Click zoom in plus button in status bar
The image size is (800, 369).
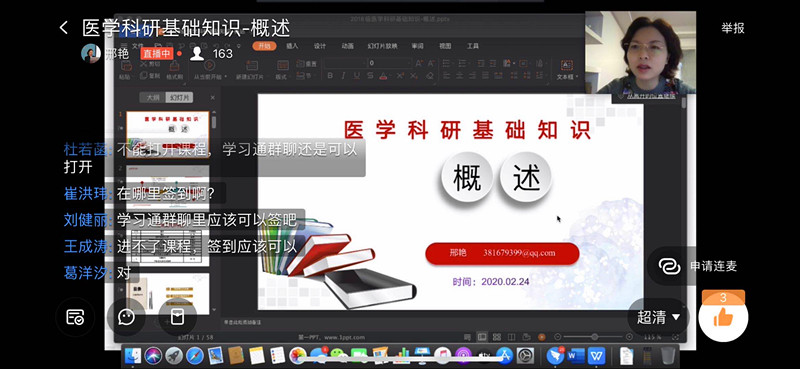(x=629, y=337)
